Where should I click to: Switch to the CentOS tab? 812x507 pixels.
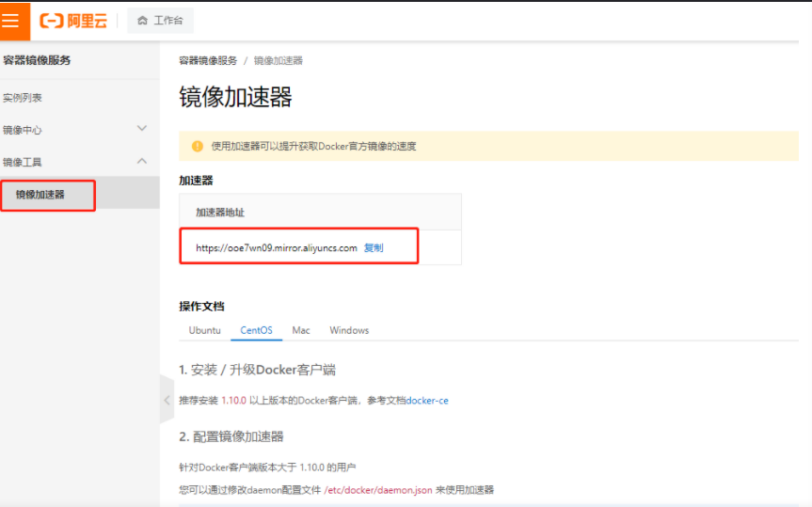256,330
